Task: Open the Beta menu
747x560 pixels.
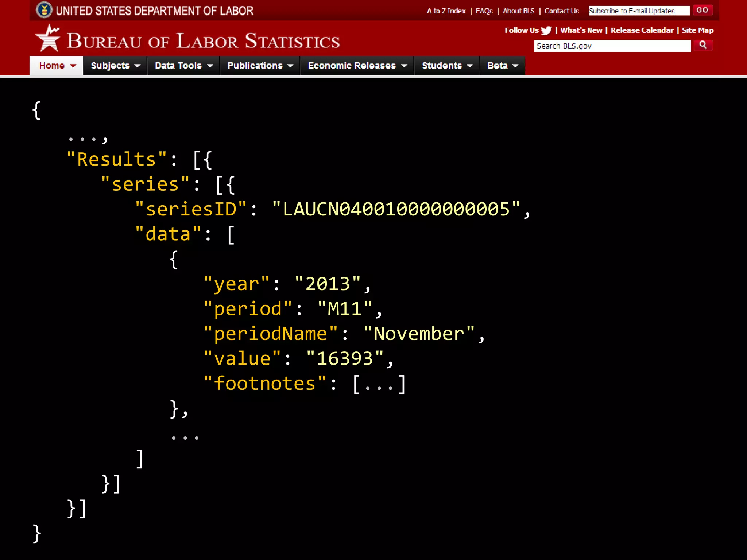Action: pyautogui.click(x=497, y=66)
